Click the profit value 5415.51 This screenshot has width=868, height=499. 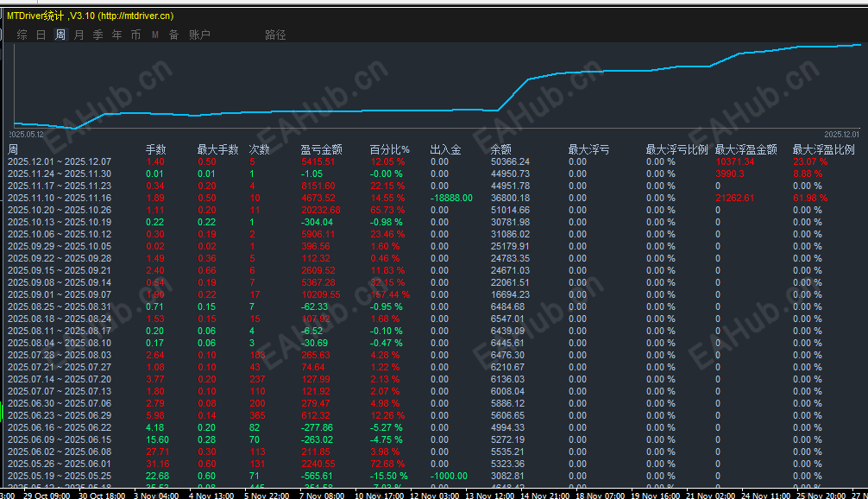point(318,161)
